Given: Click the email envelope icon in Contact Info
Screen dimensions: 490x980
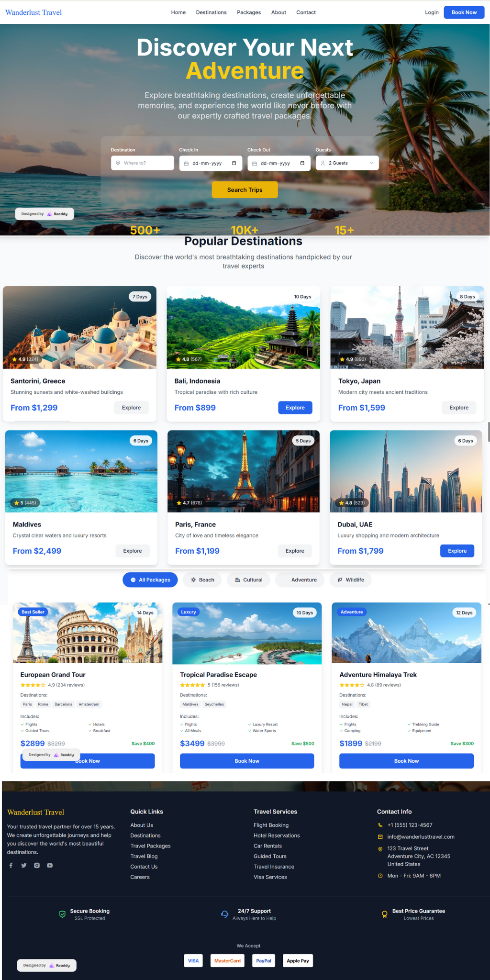Looking at the screenshot, I should coord(380,837).
